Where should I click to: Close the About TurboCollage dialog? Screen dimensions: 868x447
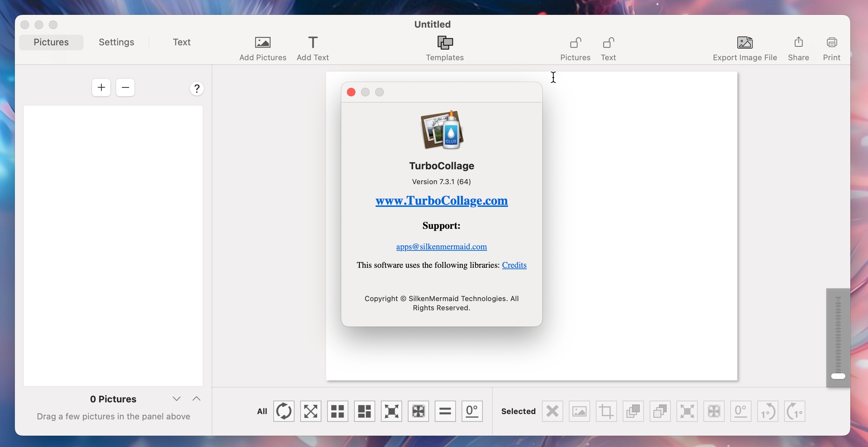click(x=351, y=92)
